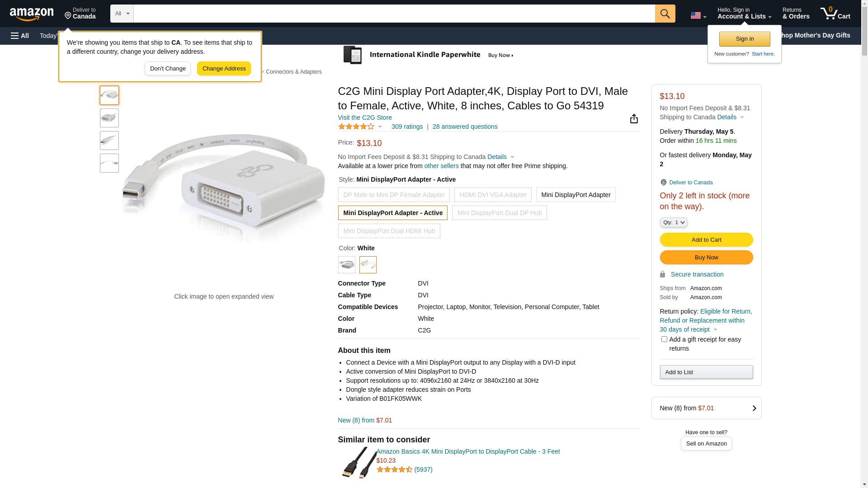Open the shopping cart icon
Image resolution: width=868 pixels, height=488 pixels.
pyautogui.click(x=835, y=14)
